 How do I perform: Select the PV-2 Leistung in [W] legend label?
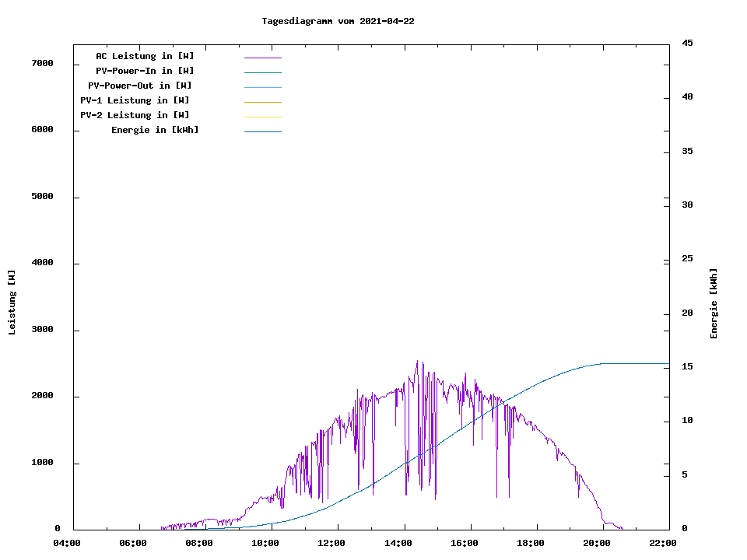pos(135,115)
